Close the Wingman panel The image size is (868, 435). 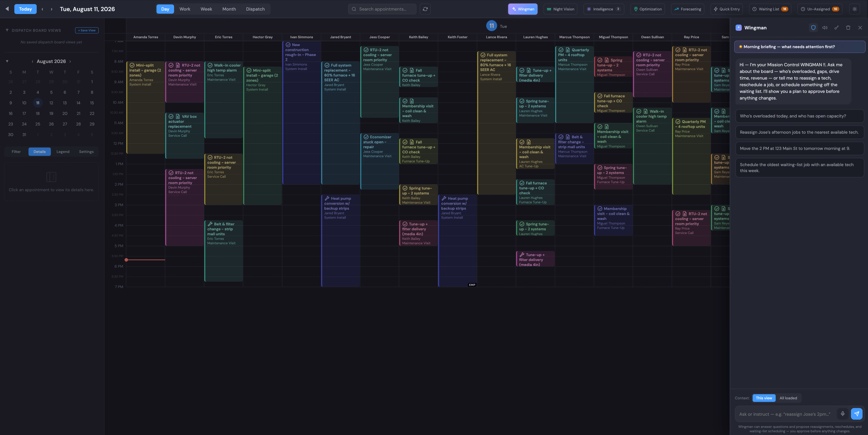pyautogui.click(x=860, y=28)
